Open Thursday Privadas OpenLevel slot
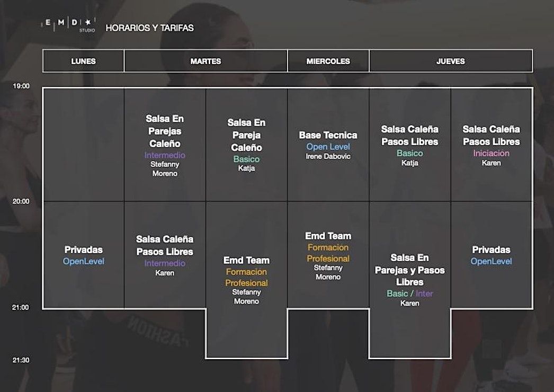This screenshot has height=392, width=554. coord(491,255)
